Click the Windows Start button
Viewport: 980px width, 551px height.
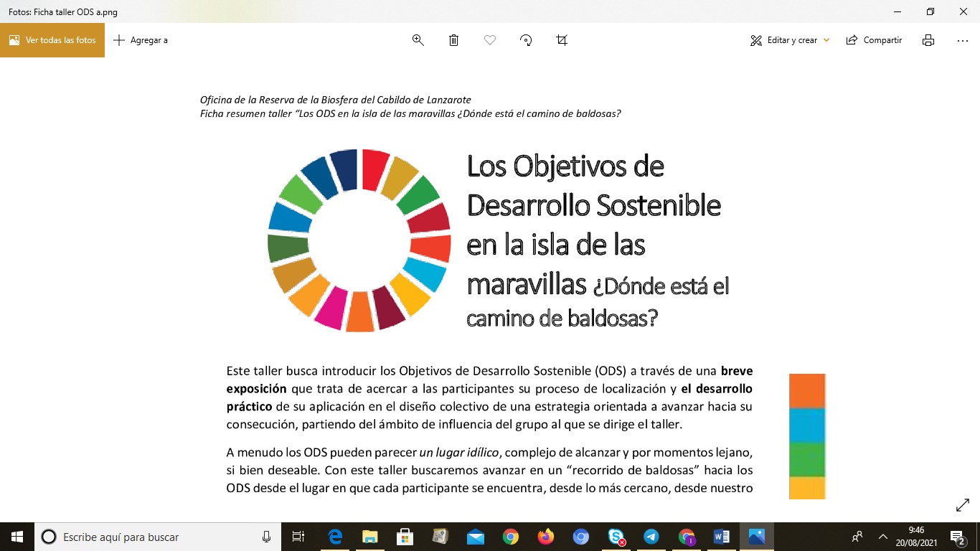coord(17,537)
